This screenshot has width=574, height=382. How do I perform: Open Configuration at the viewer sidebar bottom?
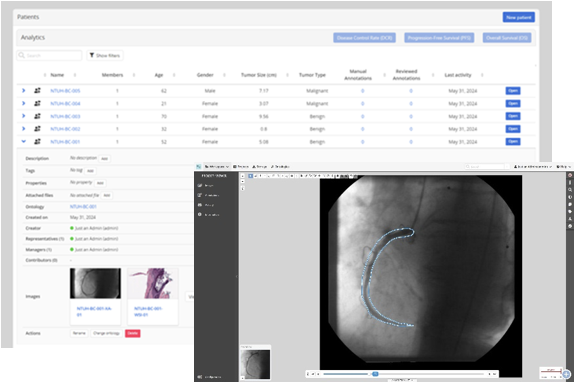point(209,377)
